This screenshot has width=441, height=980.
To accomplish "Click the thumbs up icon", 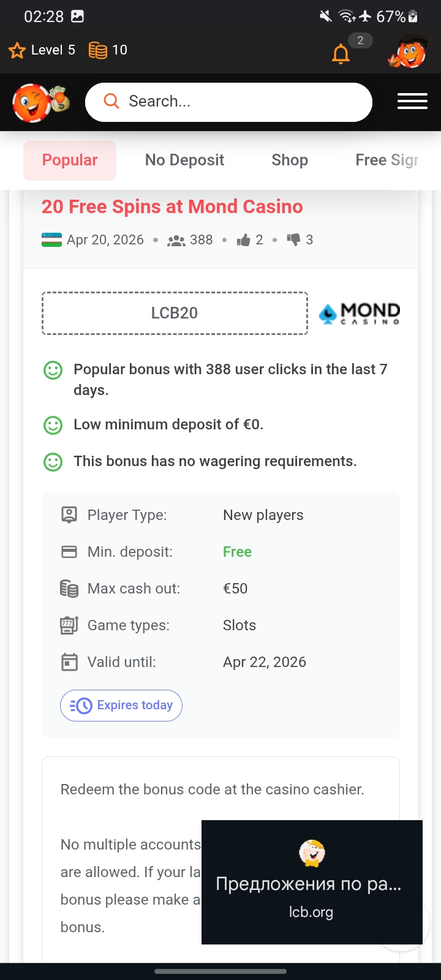I will click(244, 240).
